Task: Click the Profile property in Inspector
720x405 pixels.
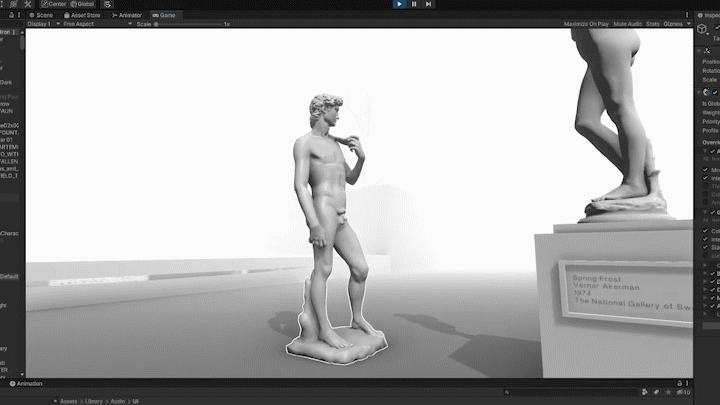Action: (710, 131)
